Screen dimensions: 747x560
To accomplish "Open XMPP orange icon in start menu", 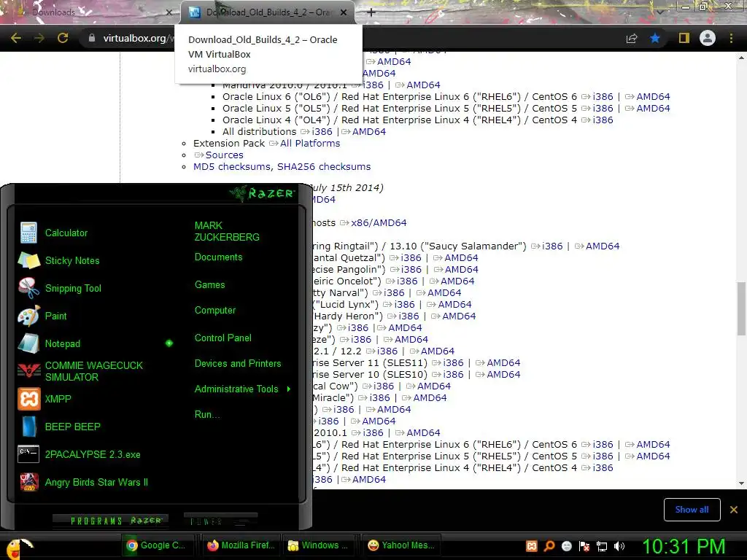I will [x=28, y=399].
